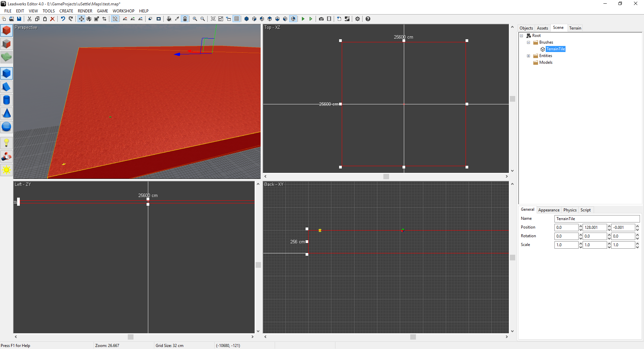Open the Physics properties tab
The height and width of the screenshot is (349, 644).
[x=570, y=210]
